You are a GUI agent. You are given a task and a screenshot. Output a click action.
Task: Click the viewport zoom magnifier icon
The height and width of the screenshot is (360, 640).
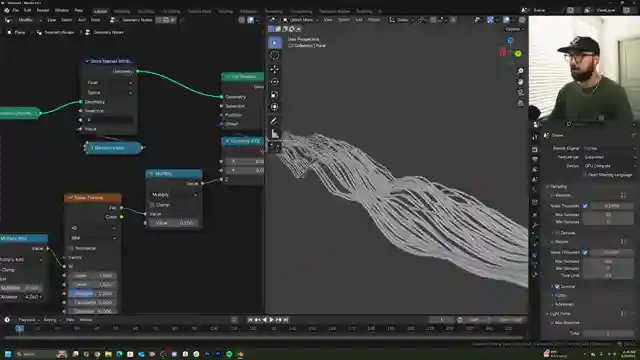click(520, 71)
